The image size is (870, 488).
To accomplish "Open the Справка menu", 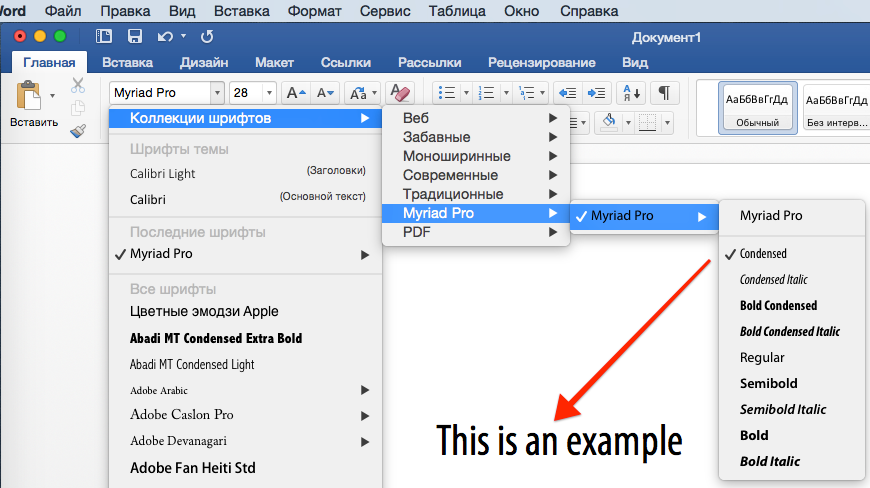I will 589,11.
